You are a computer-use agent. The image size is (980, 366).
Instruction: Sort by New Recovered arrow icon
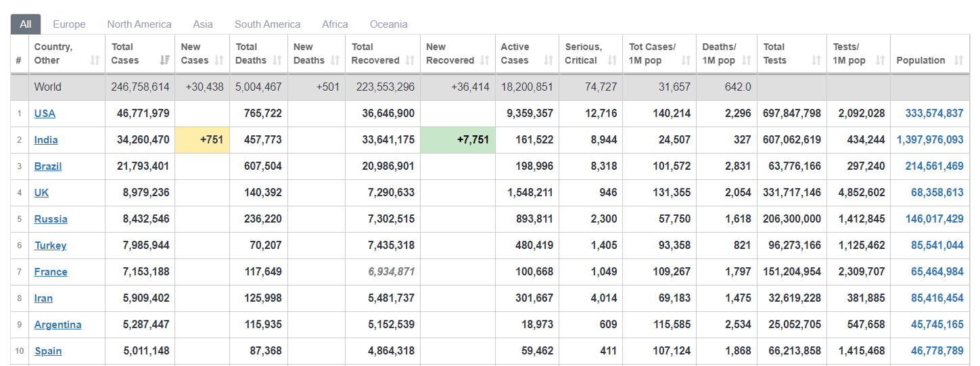[x=484, y=60]
